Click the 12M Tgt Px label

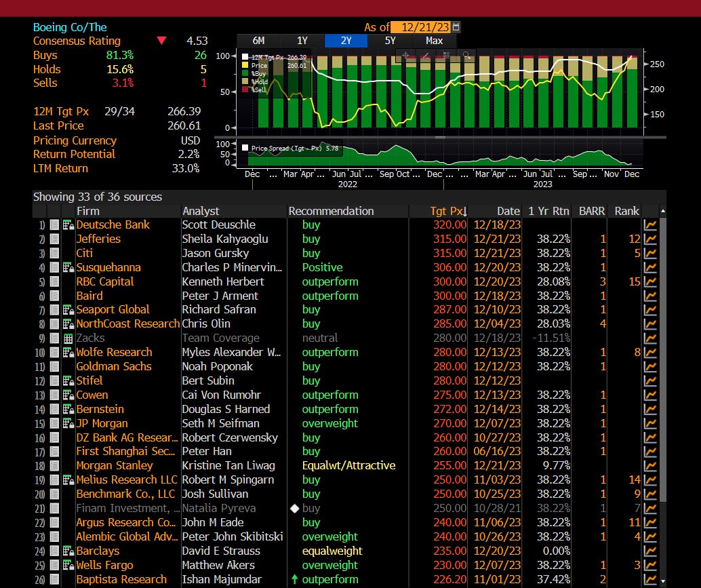coord(61,111)
